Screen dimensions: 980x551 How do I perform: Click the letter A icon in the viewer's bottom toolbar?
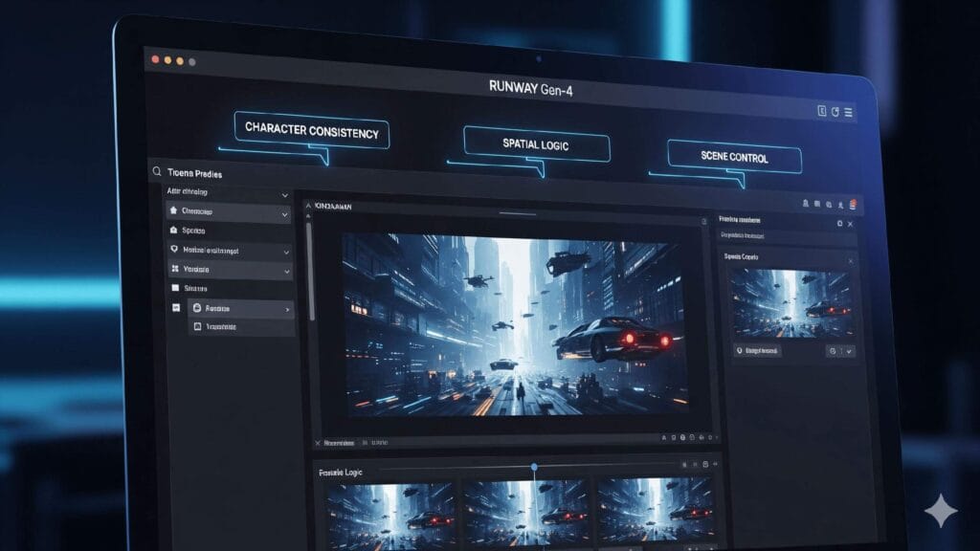664,438
